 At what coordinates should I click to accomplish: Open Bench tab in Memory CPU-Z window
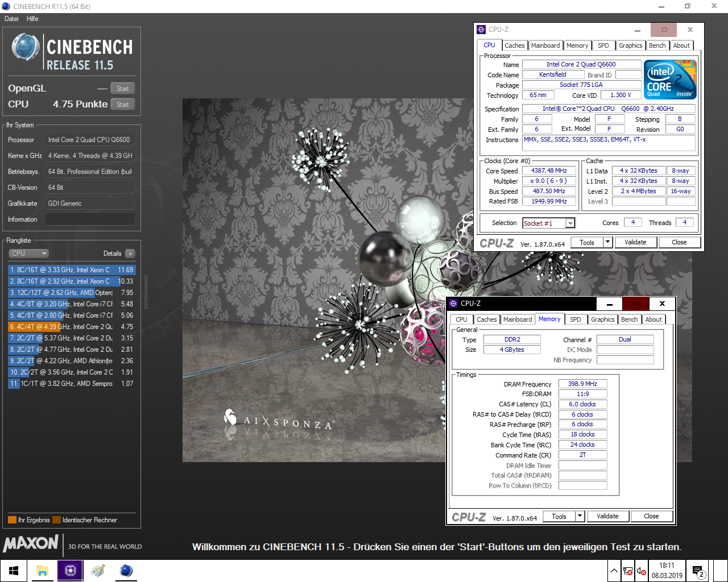(x=630, y=319)
